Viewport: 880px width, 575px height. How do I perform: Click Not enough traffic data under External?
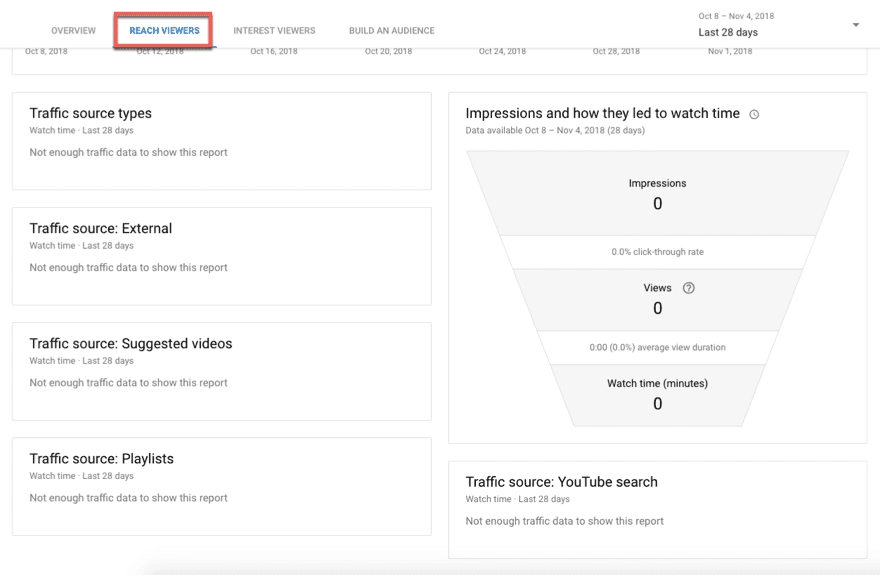click(x=129, y=268)
